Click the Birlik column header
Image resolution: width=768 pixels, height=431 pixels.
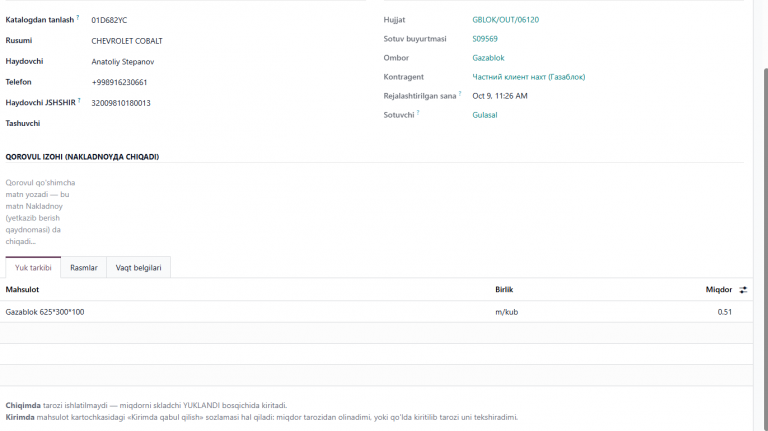(x=504, y=289)
